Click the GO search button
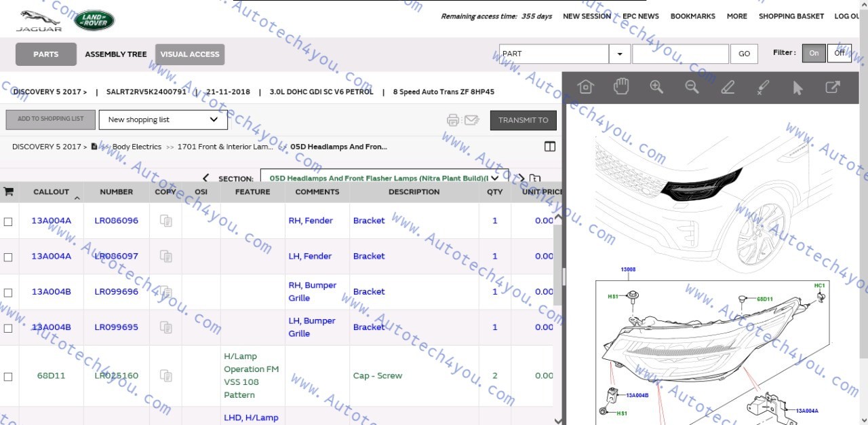Image resolution: width=868 pixels, height=425 pixels. coord(744,54)
